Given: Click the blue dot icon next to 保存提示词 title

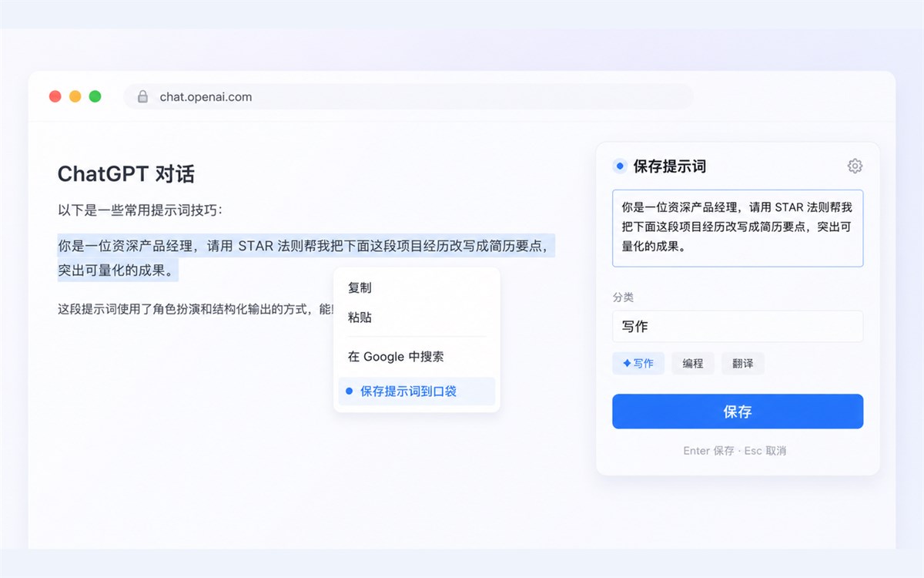Looking at the screenshot, I should [x=620, y=166].
